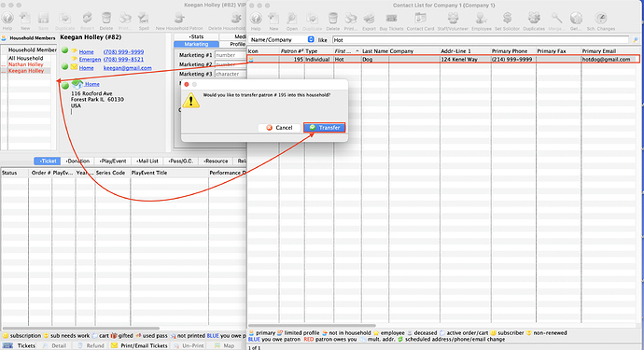
Task: Select Keegan Holley in household members
Action: [26, 71]
